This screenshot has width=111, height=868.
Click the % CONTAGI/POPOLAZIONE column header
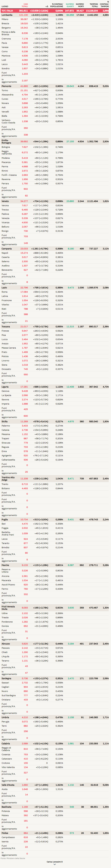coord(57,5)
